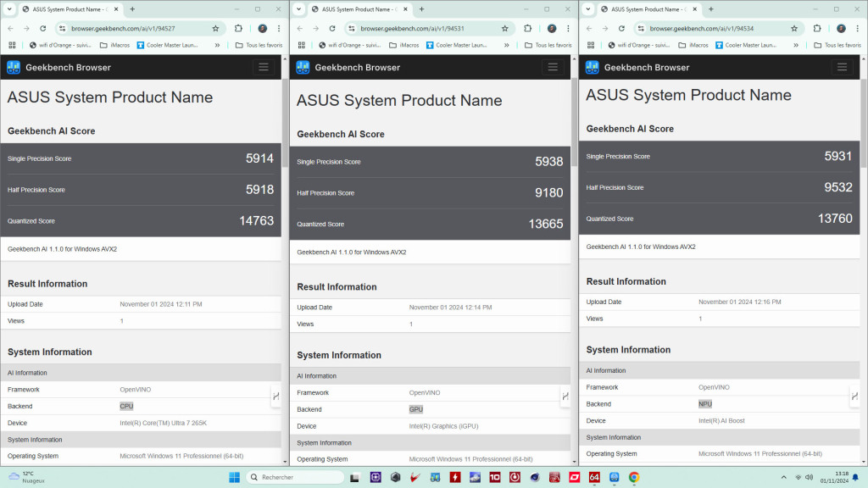Open the apps grid in the 94527 window
The height and width of the screenshot is (488, 868).
pyautogui.click(x=12, y=46)
